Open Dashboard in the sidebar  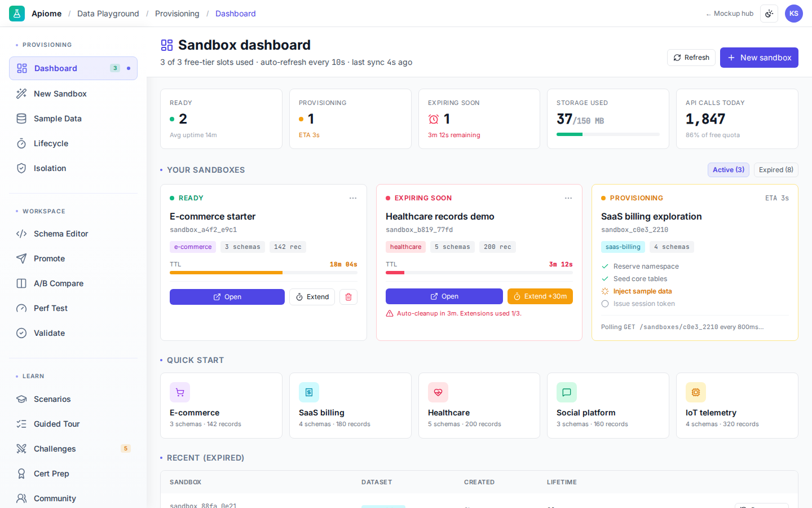click(x=73, y=68)
